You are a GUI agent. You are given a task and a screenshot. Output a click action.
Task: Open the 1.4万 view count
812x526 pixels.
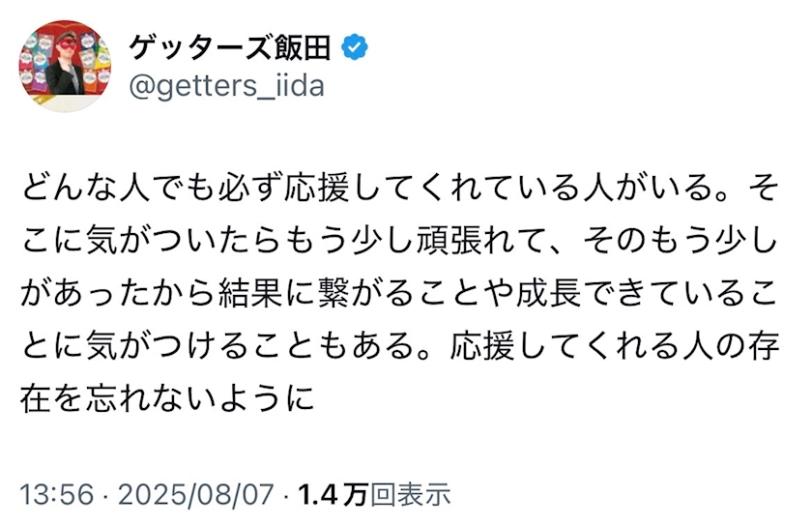pyautogui.click(x=333, y=493)
